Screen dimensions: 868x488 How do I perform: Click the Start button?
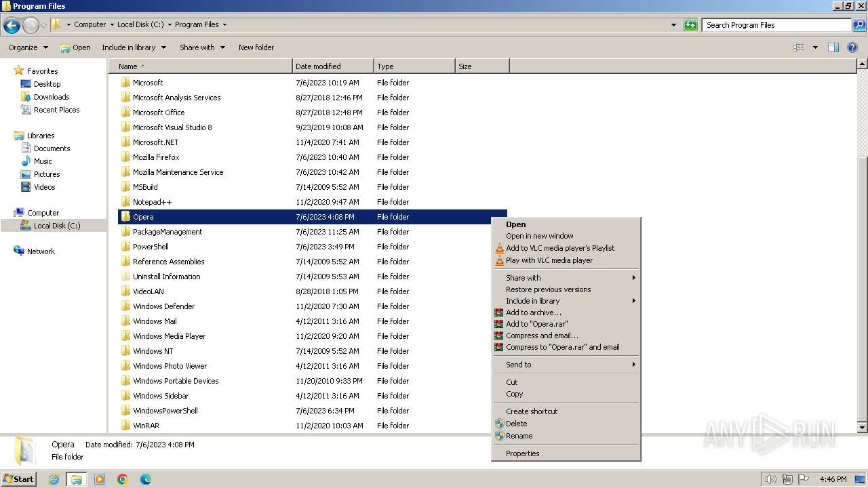tap(19, 479)
